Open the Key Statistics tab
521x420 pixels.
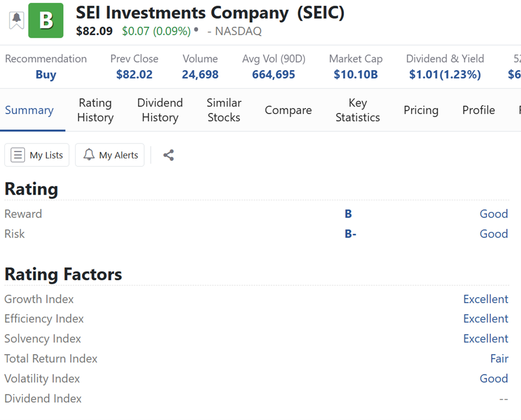click(x=357, y=110)
